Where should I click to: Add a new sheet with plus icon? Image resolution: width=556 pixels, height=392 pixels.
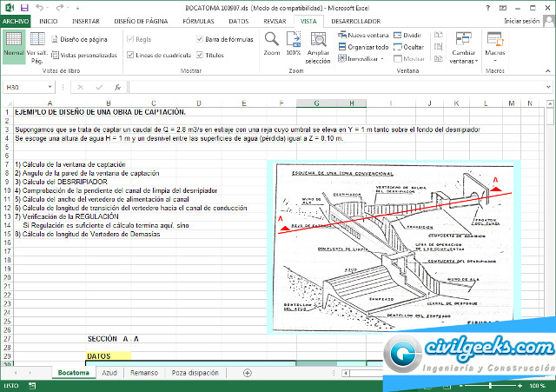click(x=248, y=372)
